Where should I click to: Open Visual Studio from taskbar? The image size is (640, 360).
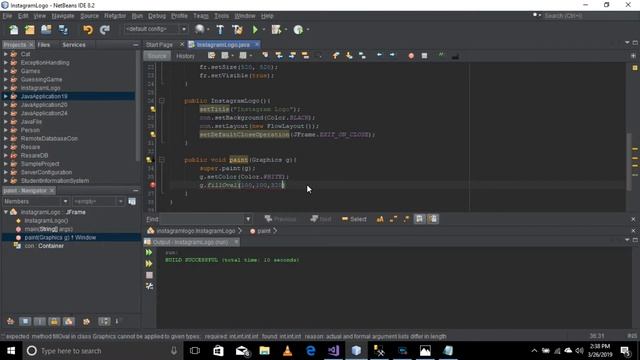(333, 351)
